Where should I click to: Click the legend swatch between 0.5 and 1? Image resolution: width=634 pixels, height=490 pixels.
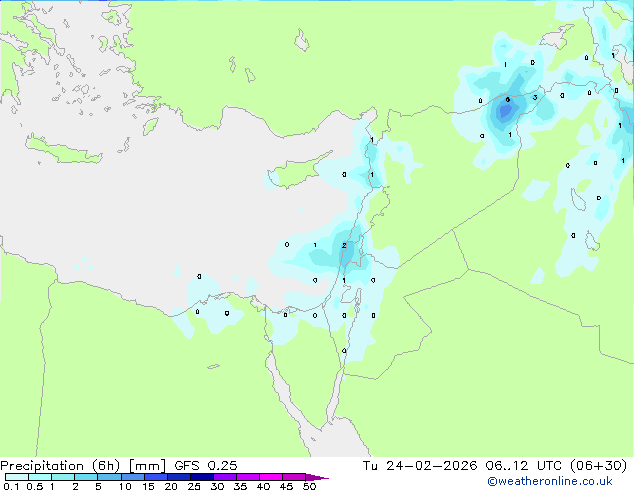click(40, 477)
